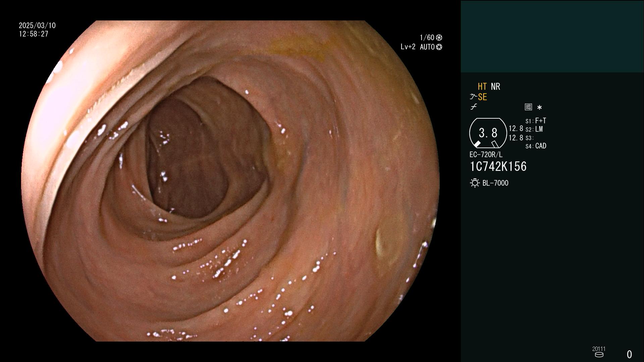644x362 pixels.
Task: Click the settings sliders panel icon
Action: (528, 107)
